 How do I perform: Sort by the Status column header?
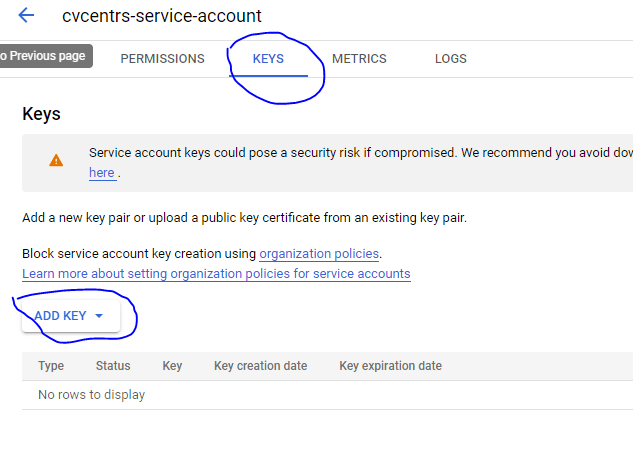tap(113, 366)
